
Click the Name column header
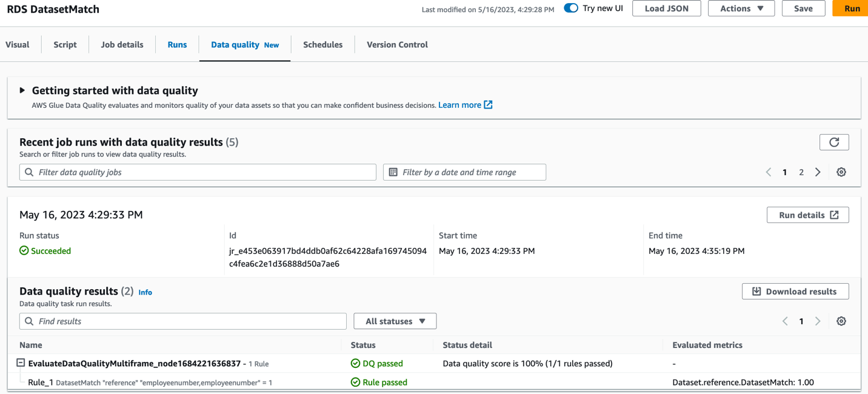tap(31, 345)
